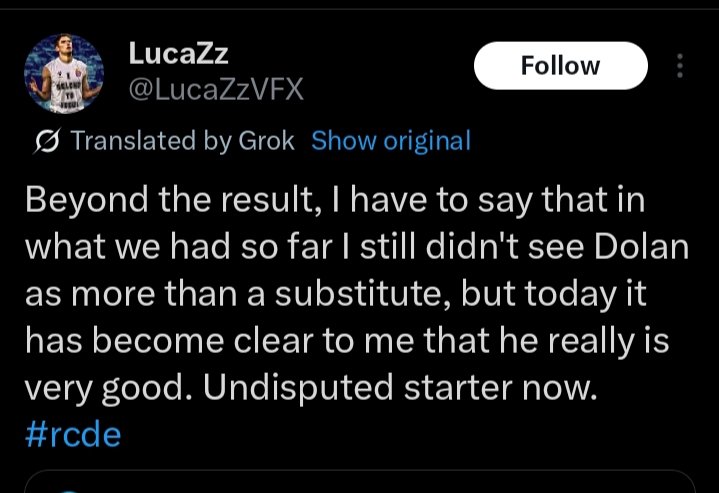Click the phrase 'what we had so far'
The width and height of the screenshot is (719, 493).
point(178,247)
